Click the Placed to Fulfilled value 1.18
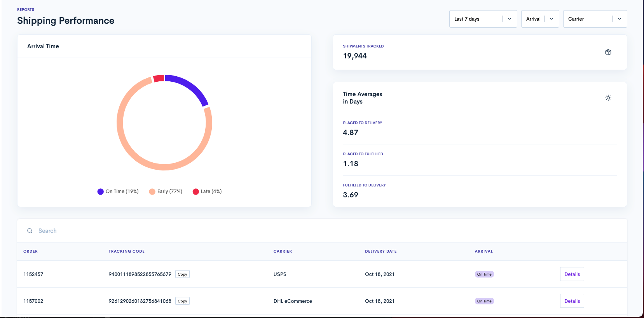Viewport: 644px width, 318px height. tap(351, 164)
